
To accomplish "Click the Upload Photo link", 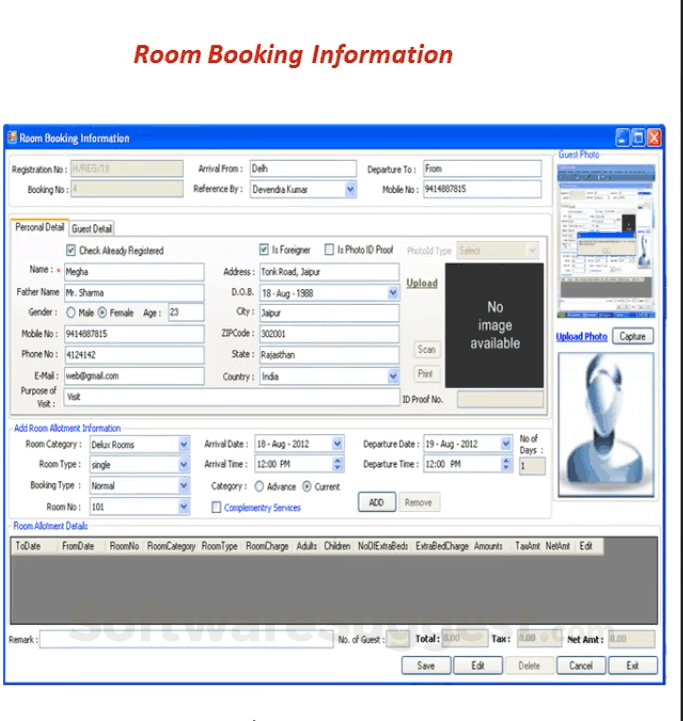I will coord(581,337).
